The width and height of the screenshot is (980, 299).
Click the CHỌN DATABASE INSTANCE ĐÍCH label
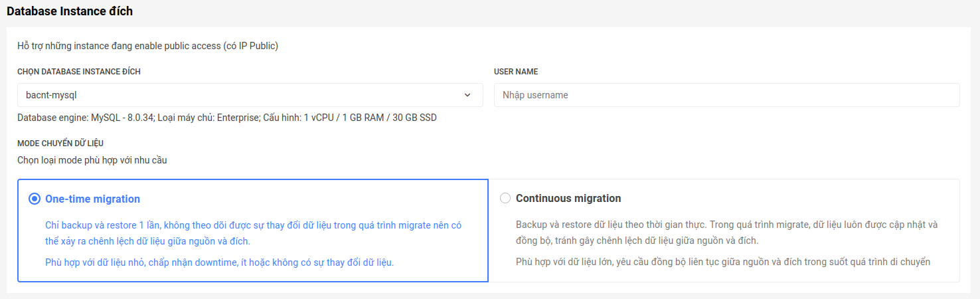click(x=79, y=72)
